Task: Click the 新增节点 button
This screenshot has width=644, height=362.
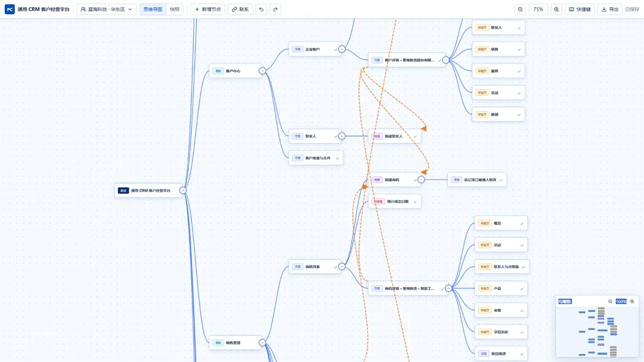Action: [208, 9]
